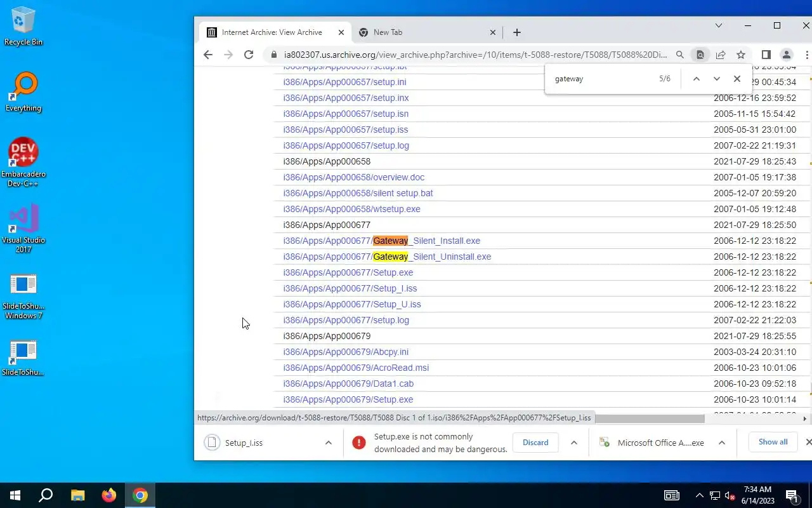812x508 pixels.
Task: Download App000677/Setup.exe link
Action: (348, 272)
